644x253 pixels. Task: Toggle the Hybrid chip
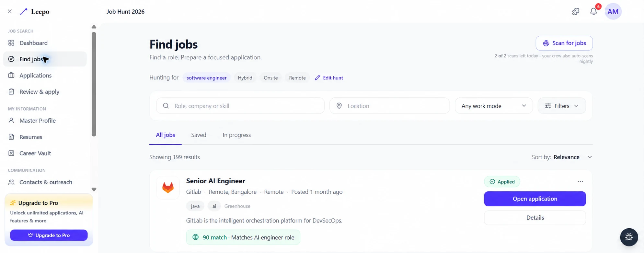coord(245,78)
